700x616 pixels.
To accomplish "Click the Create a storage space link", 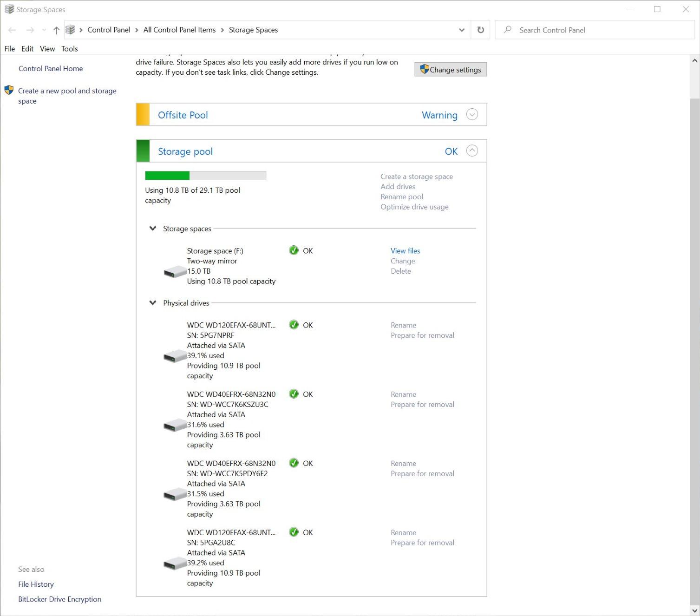I will [x=417, y=177].
